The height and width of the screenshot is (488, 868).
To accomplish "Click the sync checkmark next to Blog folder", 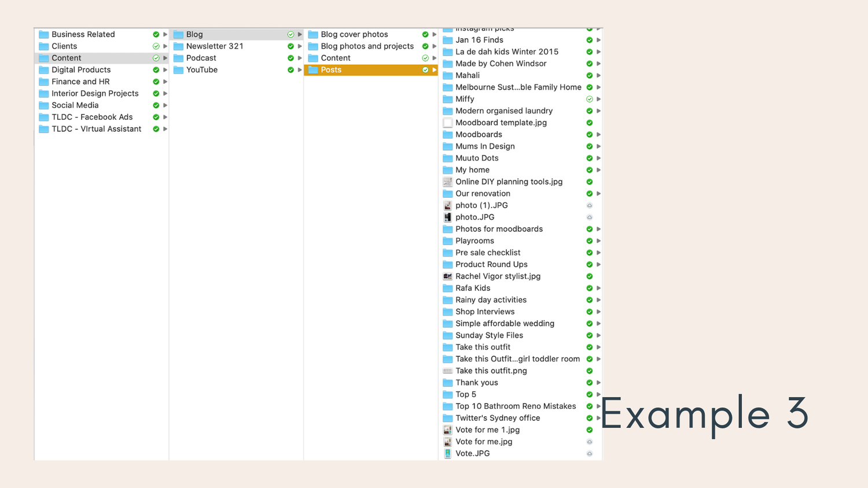I will point(290,34).
